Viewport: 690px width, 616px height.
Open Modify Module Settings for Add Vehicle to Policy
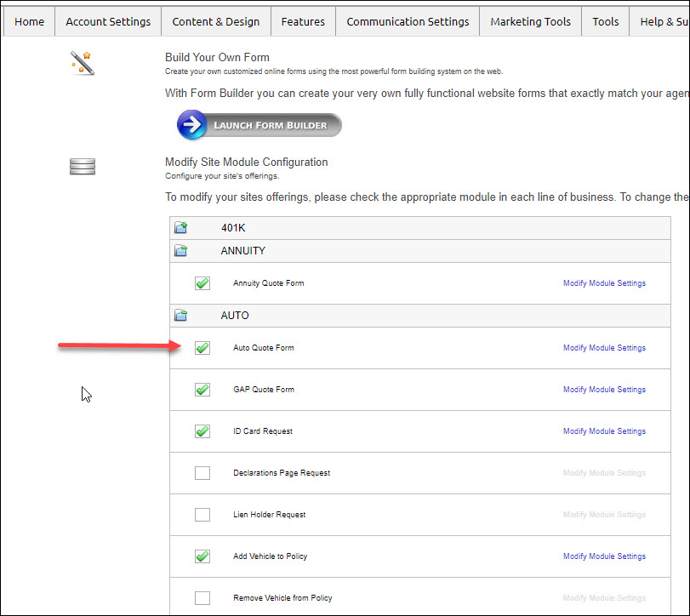coord(604,556)
